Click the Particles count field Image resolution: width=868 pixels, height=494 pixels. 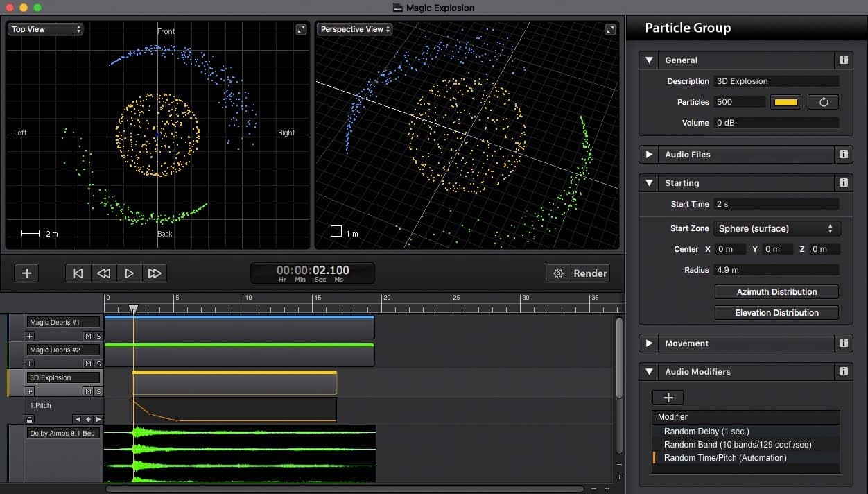(740, 102)
